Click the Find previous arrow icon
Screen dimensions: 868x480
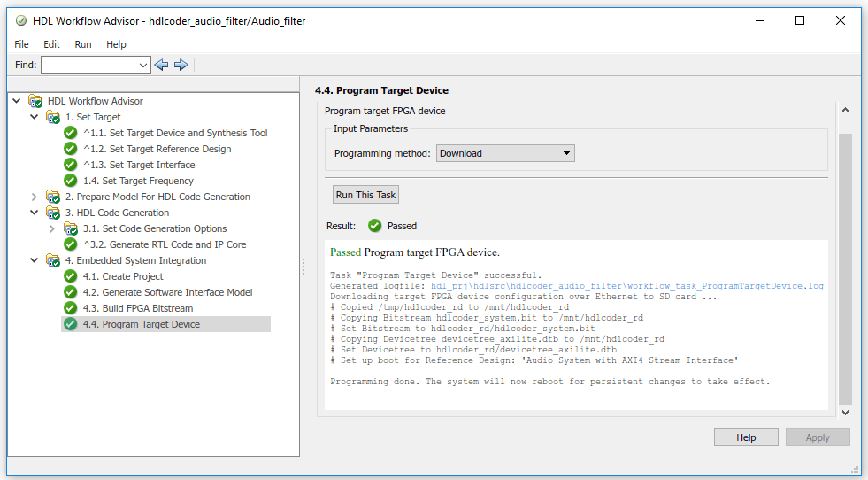[161, 65]
